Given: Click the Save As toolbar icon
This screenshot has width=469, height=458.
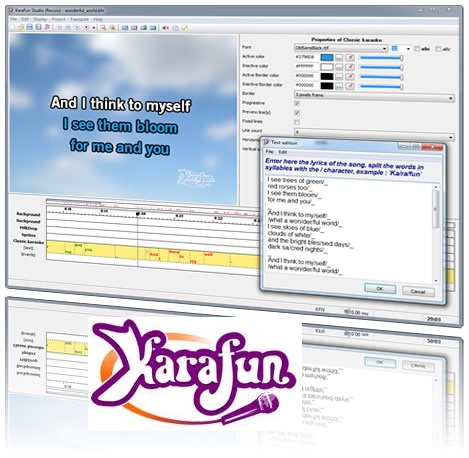Looking at the screenshot, I should pyautogui.click(x=38, y=27).
